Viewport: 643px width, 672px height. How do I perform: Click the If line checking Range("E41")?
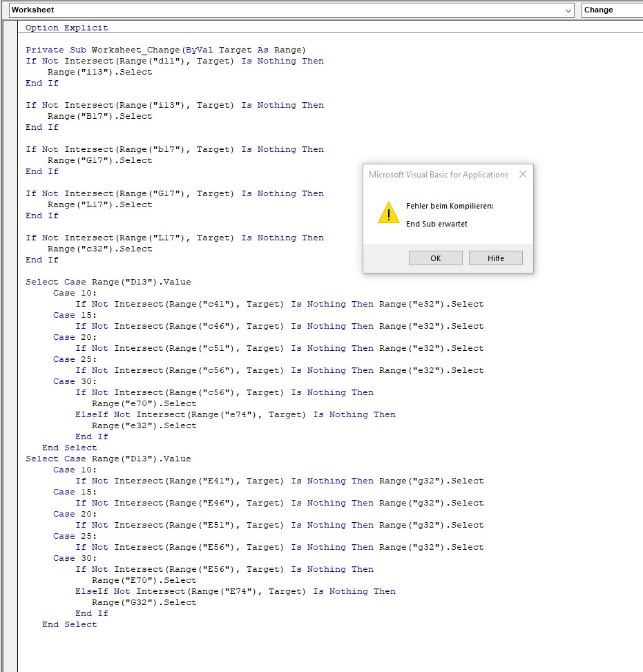(x=280, y=481)
